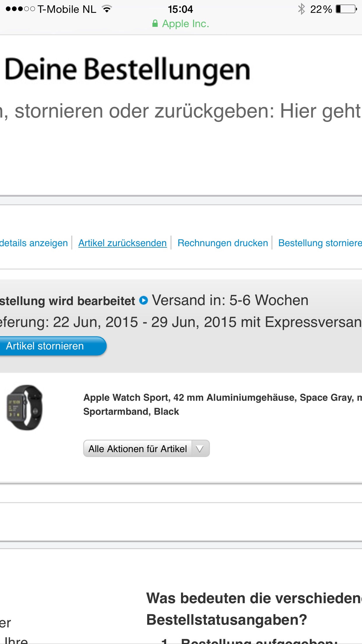Tap the green lock icon in address bar
The height and width of the screenshot is (644, 362).
155,24
